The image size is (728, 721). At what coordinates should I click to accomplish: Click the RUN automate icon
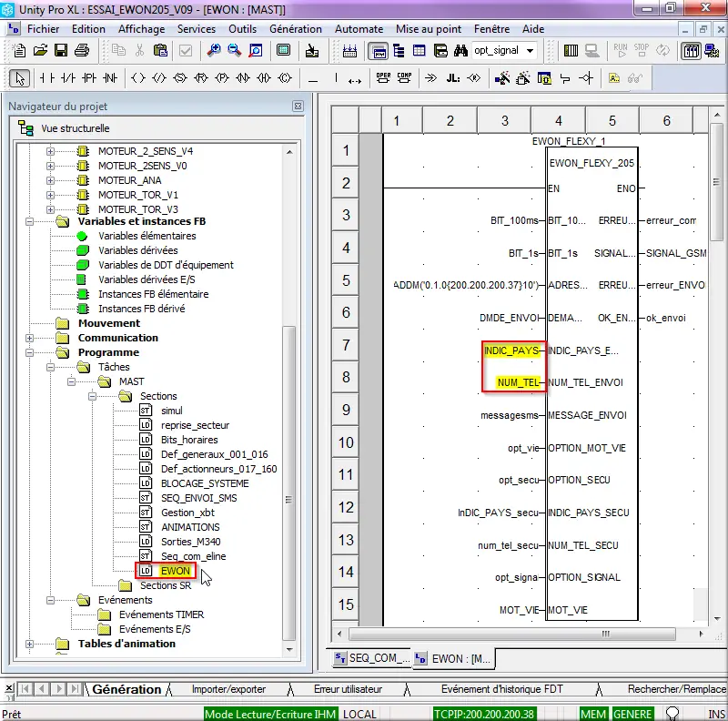[x=621, y=50]
